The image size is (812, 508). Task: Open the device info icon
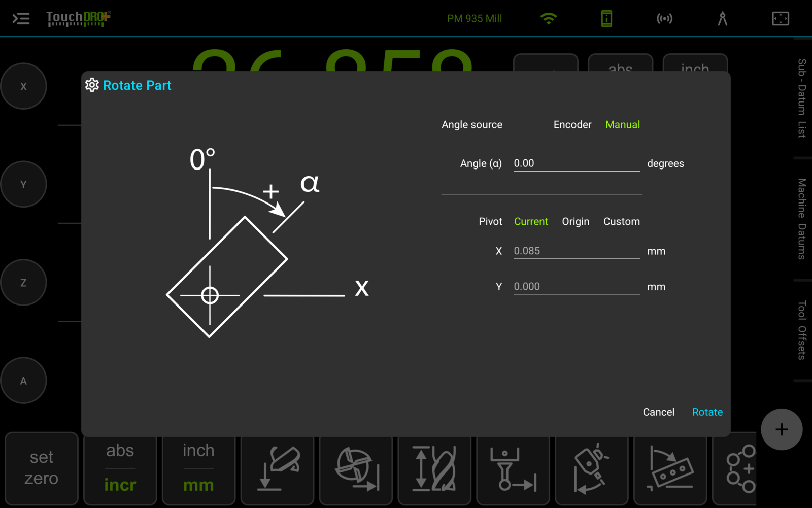coord(606,19)
